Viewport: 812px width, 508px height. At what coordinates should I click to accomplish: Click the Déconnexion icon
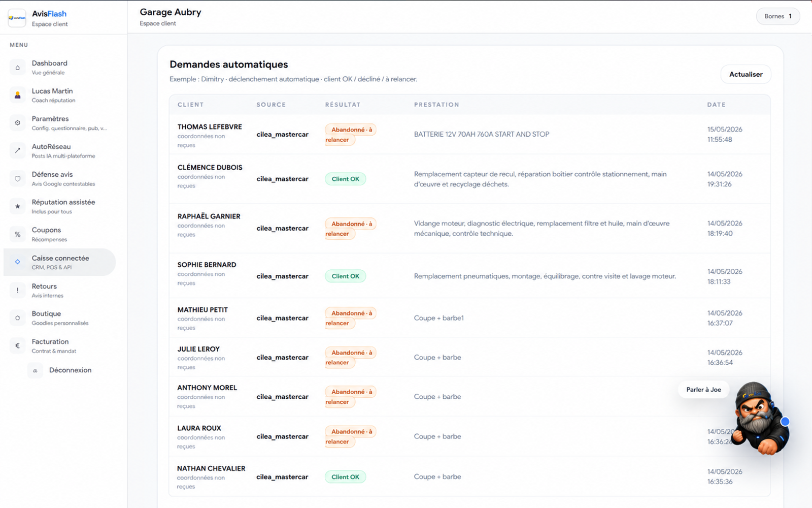[35, 370]
